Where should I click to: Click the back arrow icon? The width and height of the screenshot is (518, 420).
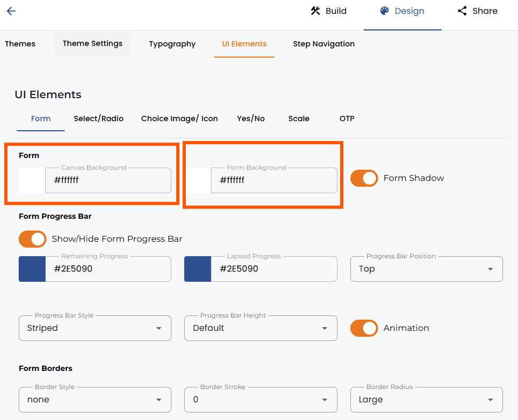pyautogui.click(x=11, y=11)
